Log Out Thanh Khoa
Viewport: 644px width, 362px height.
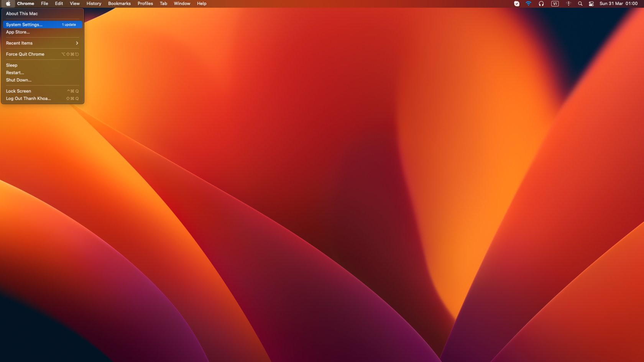28,98
